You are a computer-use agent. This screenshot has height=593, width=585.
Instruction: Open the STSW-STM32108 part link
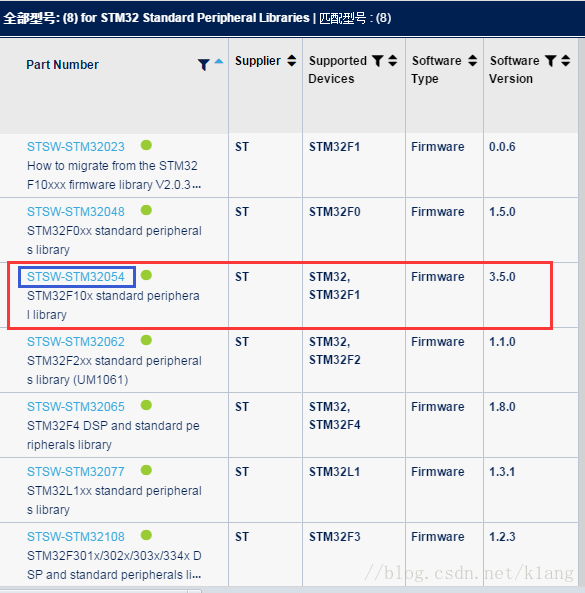pyautogui.click(x=76, y=537)
